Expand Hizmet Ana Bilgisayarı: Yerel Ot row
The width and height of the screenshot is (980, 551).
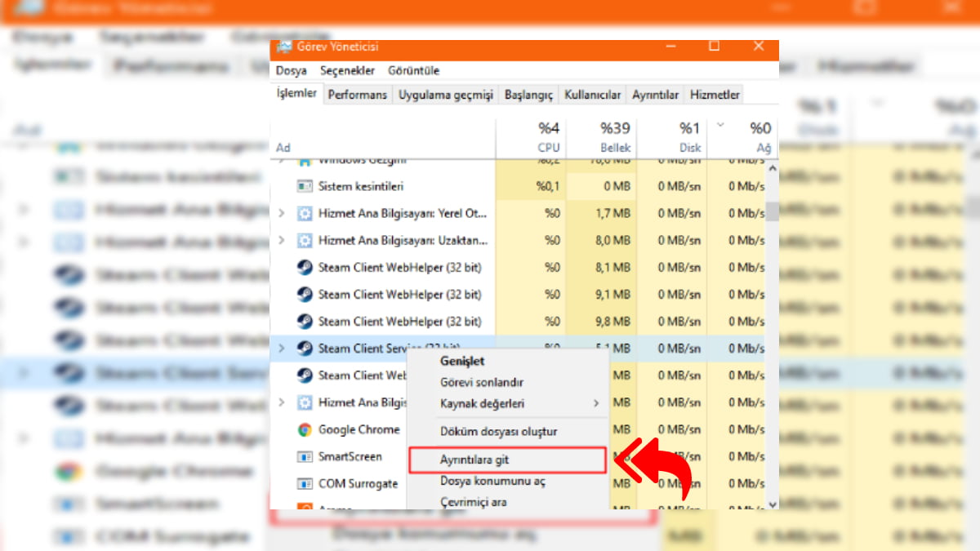click(x=282, y=213)
